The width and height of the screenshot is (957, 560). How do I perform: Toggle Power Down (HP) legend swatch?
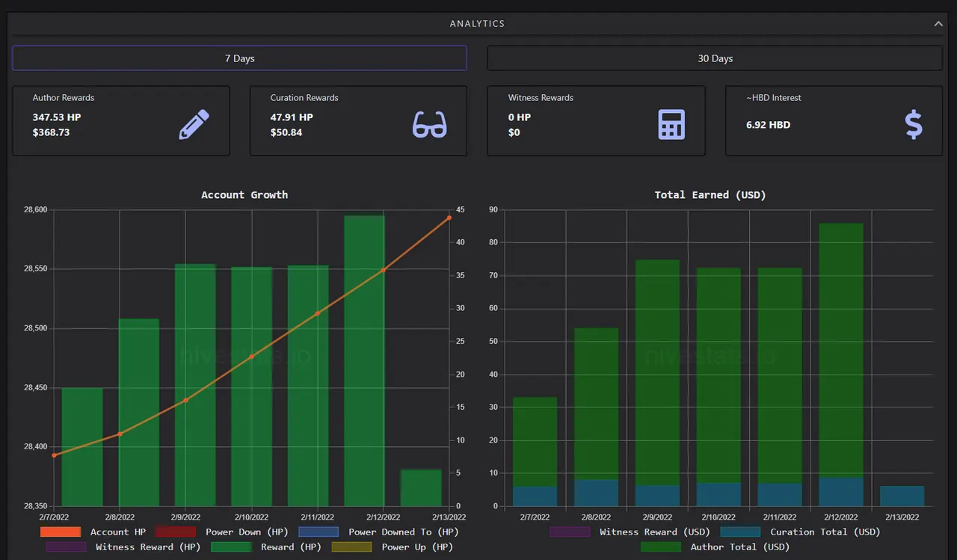click(176, 532)
